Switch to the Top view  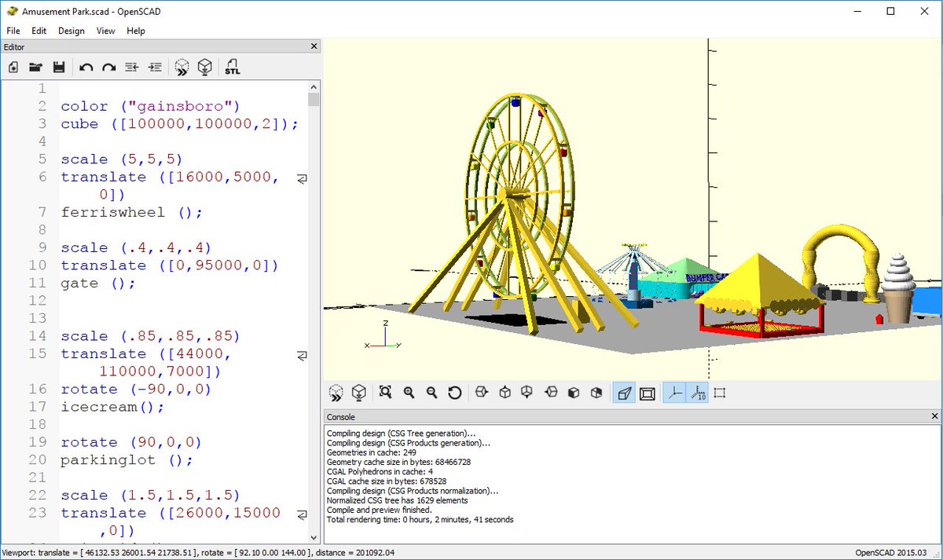[505, 392]
